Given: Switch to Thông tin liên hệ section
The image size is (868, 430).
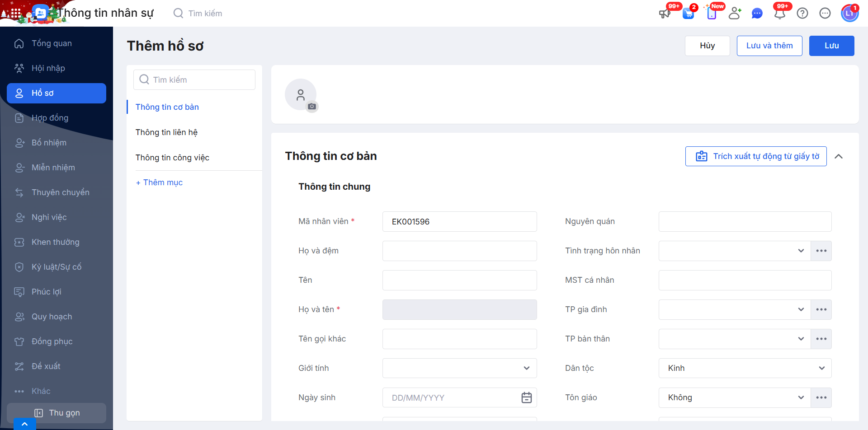Looking at the screenshot, I should pyautogui.click(x=166, y=132).
